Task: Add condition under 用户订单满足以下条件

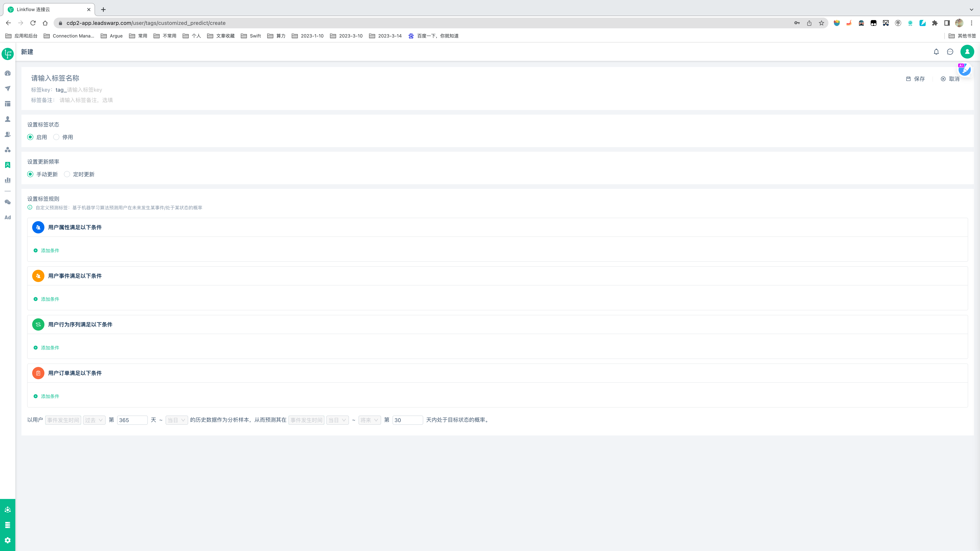Action: click(x=46, y=396)
